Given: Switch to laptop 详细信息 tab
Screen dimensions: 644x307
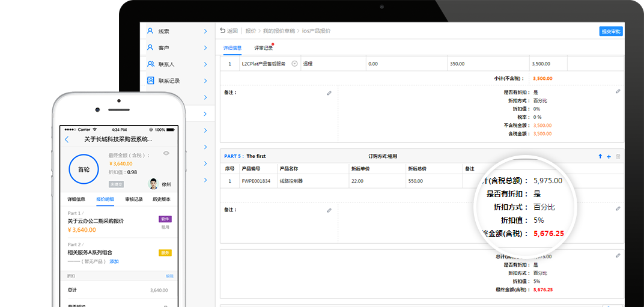Looking at the screenshot, I should 232,48.
